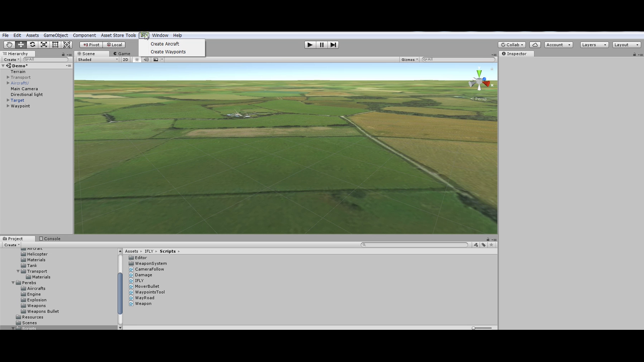Viewport: 644px width, 362px height.
Task: Click the Scene gizmo lock icon
Action: tap(492, 69)
